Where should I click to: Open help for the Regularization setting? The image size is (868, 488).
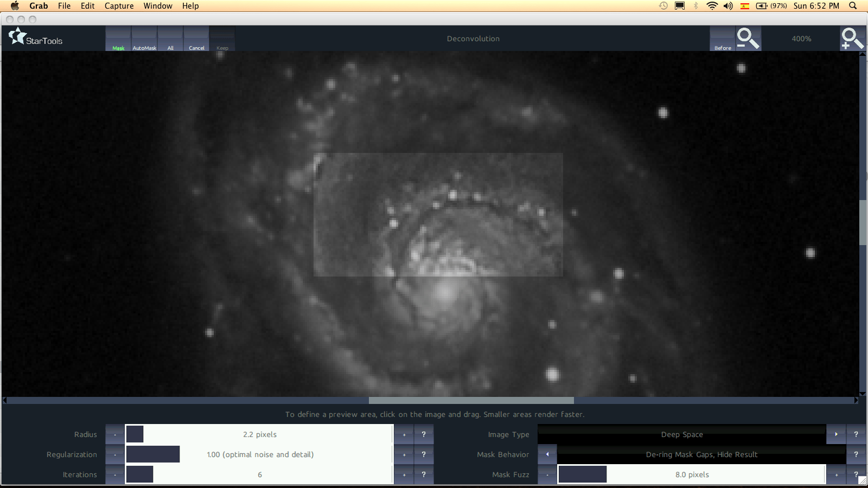click(424, 454)
